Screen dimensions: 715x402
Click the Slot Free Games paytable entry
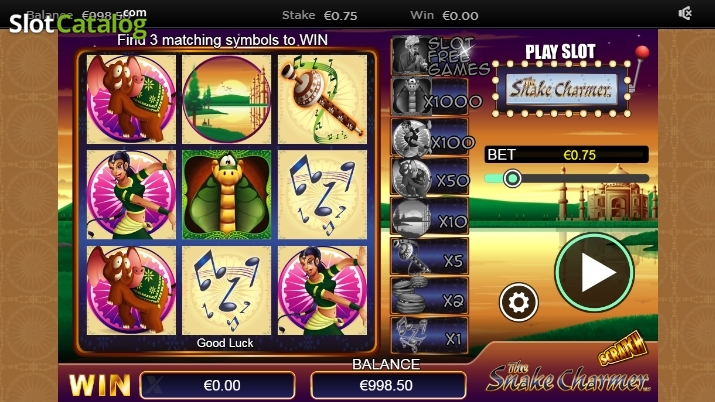pyautogui.click(x=438, y=56)
